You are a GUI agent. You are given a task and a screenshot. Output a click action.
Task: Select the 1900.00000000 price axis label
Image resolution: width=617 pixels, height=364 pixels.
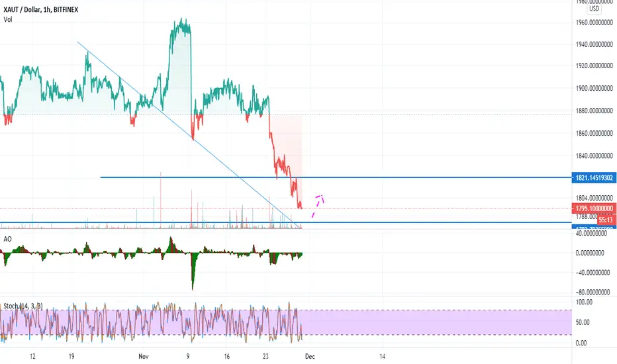click(x=594, y=88)
